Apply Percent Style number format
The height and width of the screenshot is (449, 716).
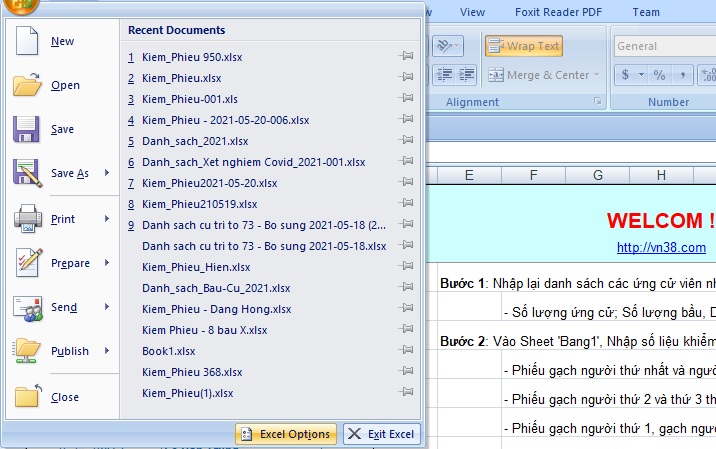659,75
